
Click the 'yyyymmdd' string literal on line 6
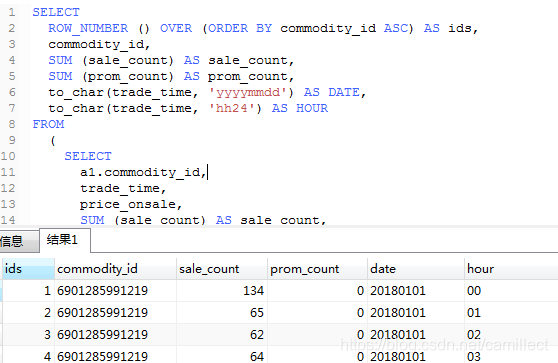click(x=248, y=92)
